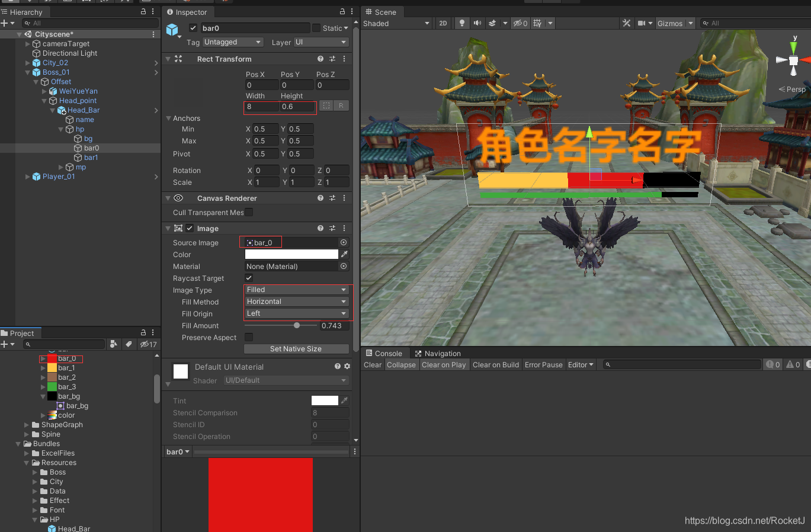
Task: Open Fill Method Horizontal dropdown
Action: [x=297, y=302]
